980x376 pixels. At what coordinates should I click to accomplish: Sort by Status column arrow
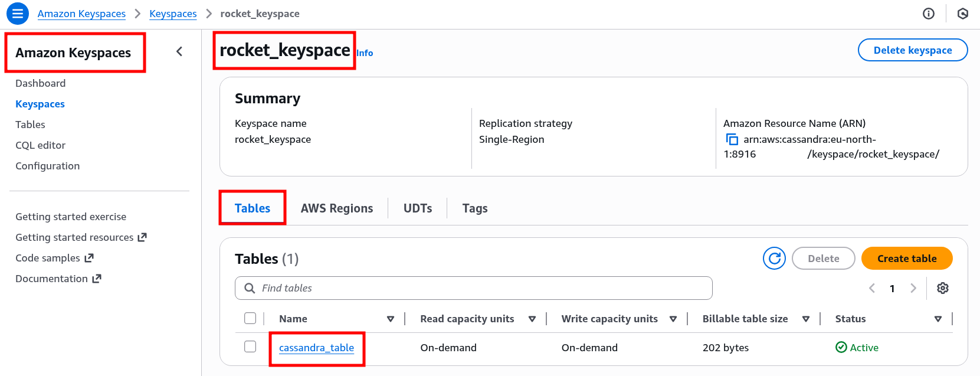[938, 319]
